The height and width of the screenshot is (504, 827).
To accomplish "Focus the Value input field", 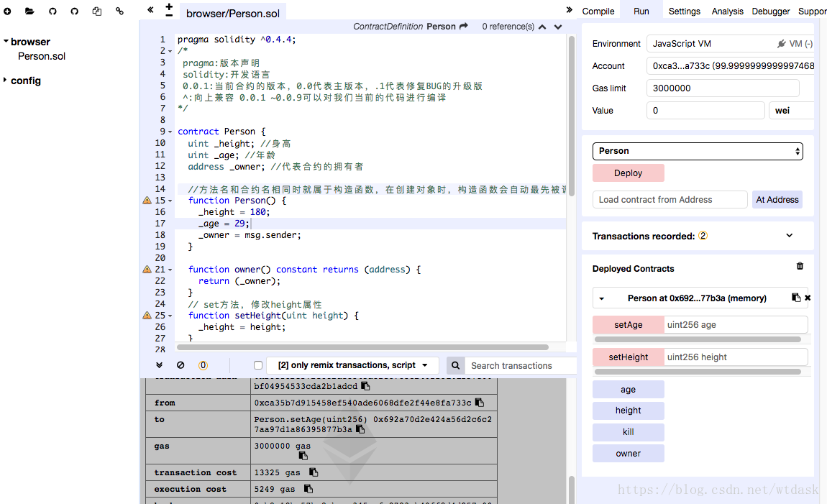I will pos(705,111).
